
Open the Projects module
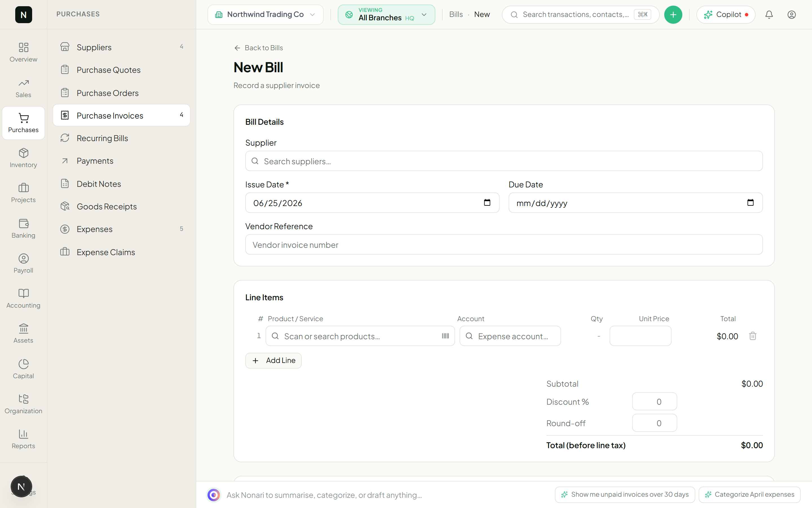pyautogui.click(x=23, y=193)
